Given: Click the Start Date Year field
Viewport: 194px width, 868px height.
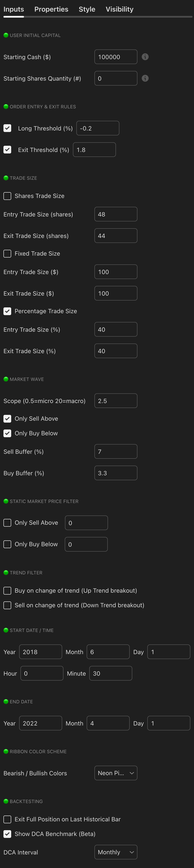Looking at the screenshot, I should (40, 652).
